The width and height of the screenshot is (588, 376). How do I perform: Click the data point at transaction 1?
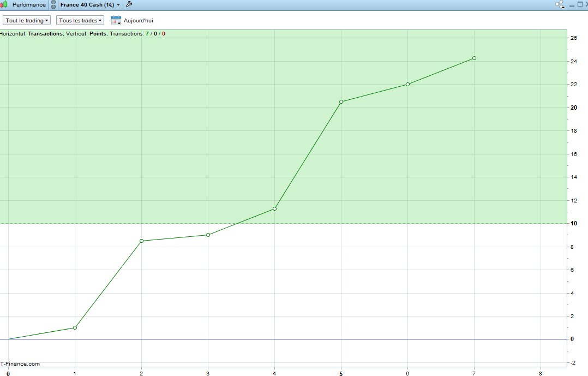point(75,327)
